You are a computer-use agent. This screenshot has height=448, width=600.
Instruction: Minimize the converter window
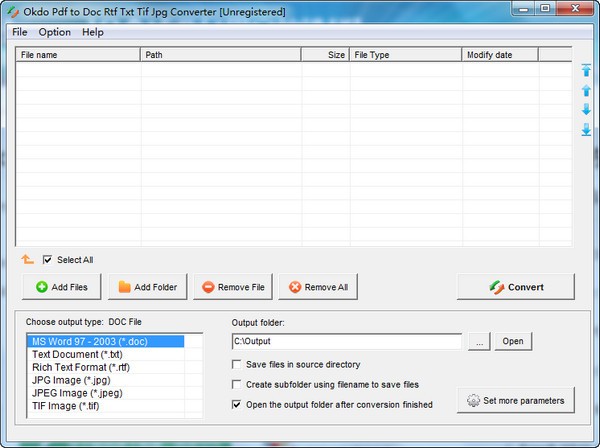[523, 8]
